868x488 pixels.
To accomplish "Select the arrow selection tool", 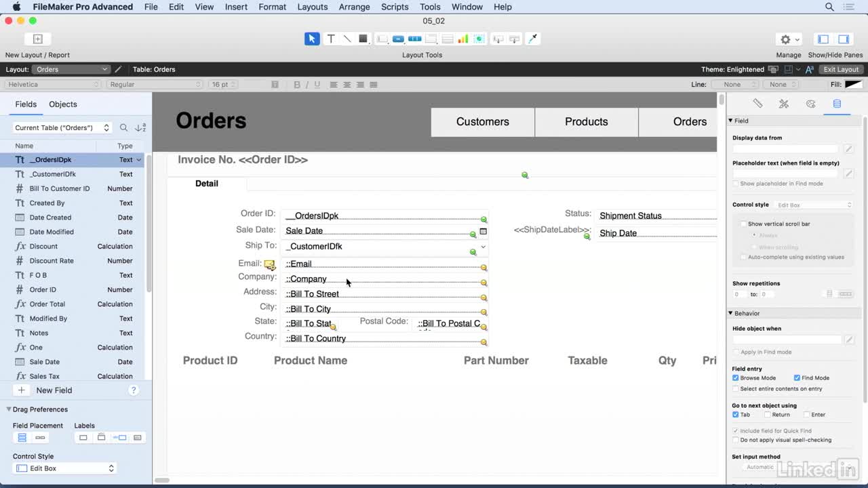I will 312,39.
